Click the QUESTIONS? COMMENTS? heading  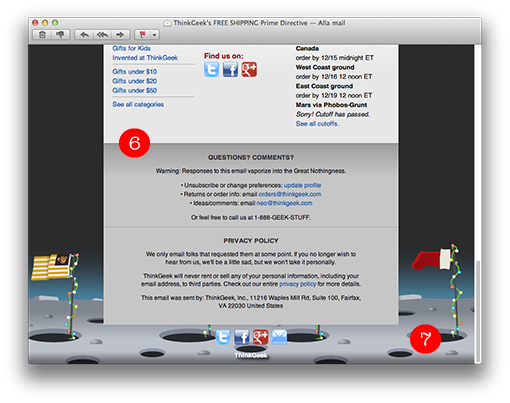pos(251,157)
